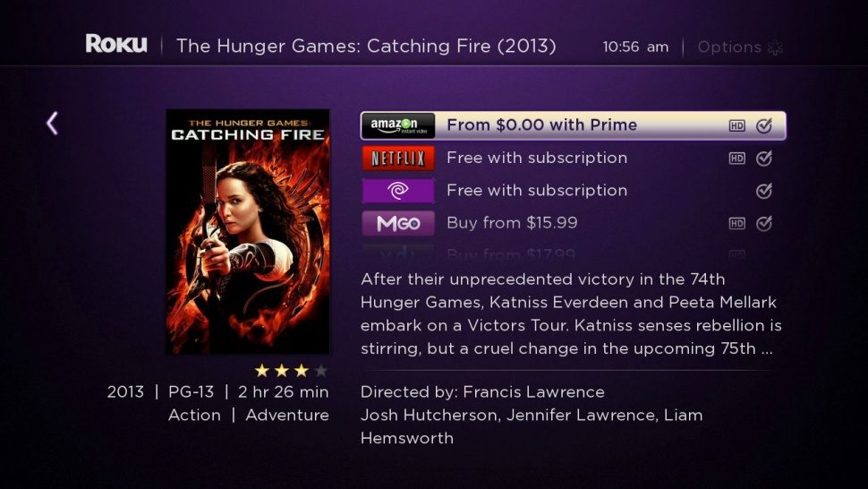868x489 pixels.
Task: Click the Options asterisk icon
Action: [775, 47]
